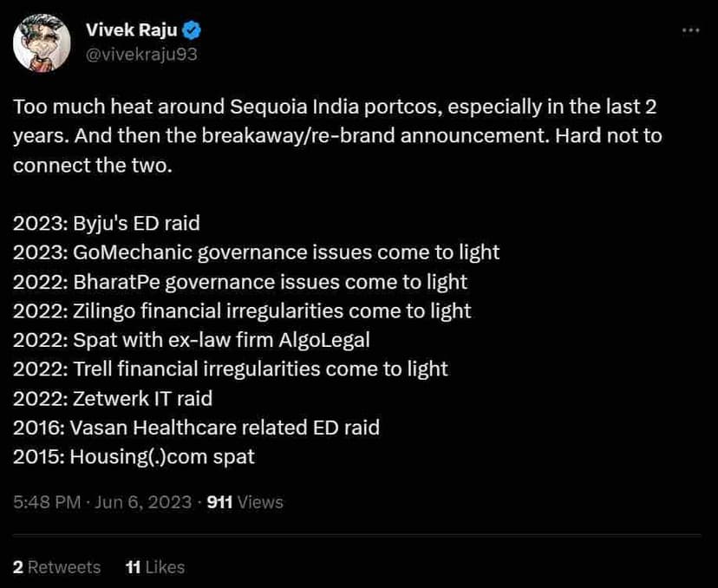Screen dimensions: 718x588
Task: Show the 11 Likes list
Action: click(x=155, y=567)
